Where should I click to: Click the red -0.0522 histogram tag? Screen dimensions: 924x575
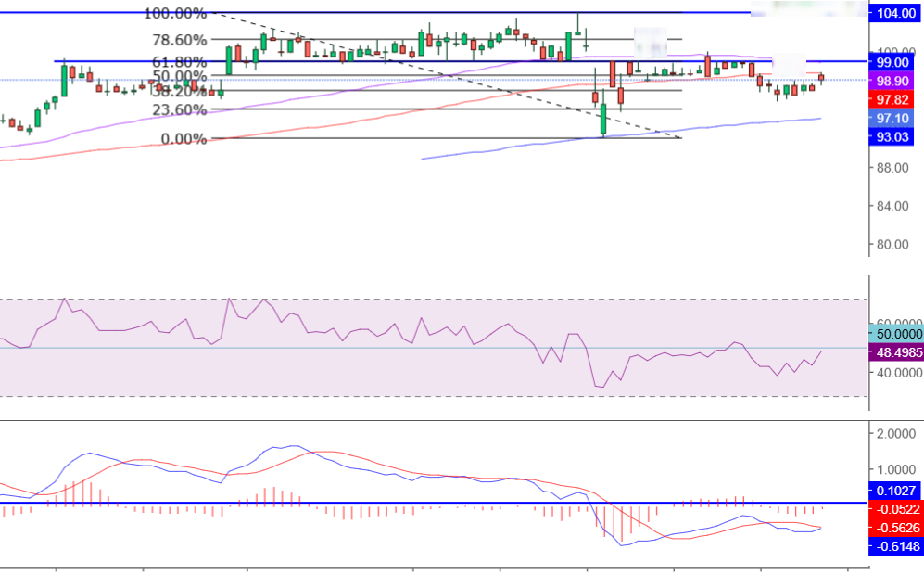pyautogui.click(x=896, y=509)
